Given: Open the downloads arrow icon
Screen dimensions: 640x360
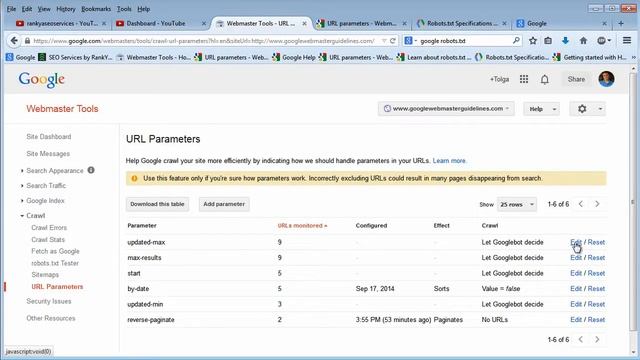Looking at the screenshot, I should (565, 40).
